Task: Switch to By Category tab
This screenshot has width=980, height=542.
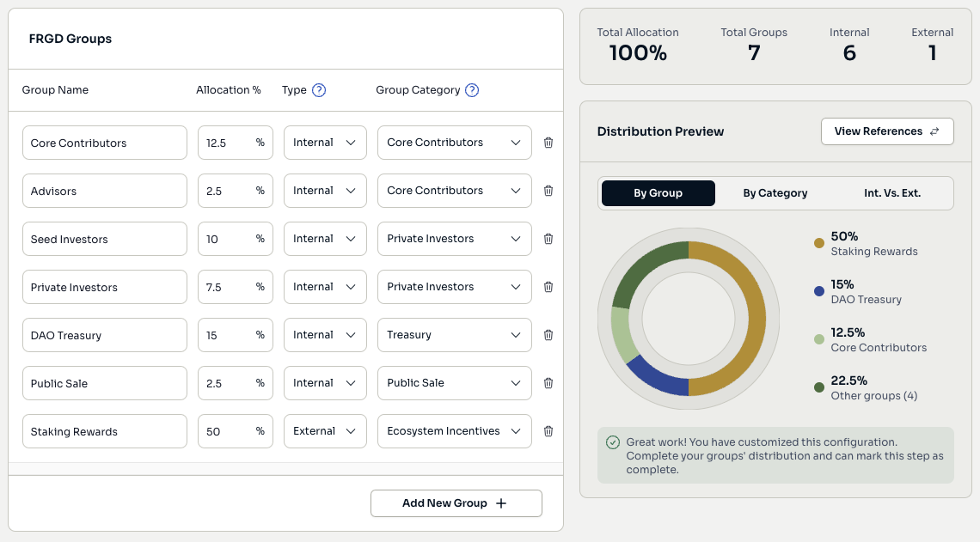Action: pyautogui.click(x=775, y=193)
